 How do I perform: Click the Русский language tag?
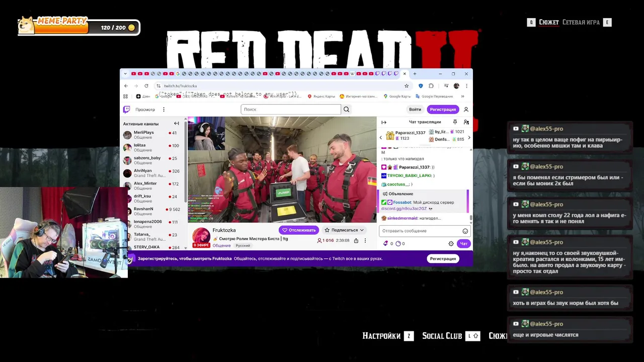click(243, 246)
